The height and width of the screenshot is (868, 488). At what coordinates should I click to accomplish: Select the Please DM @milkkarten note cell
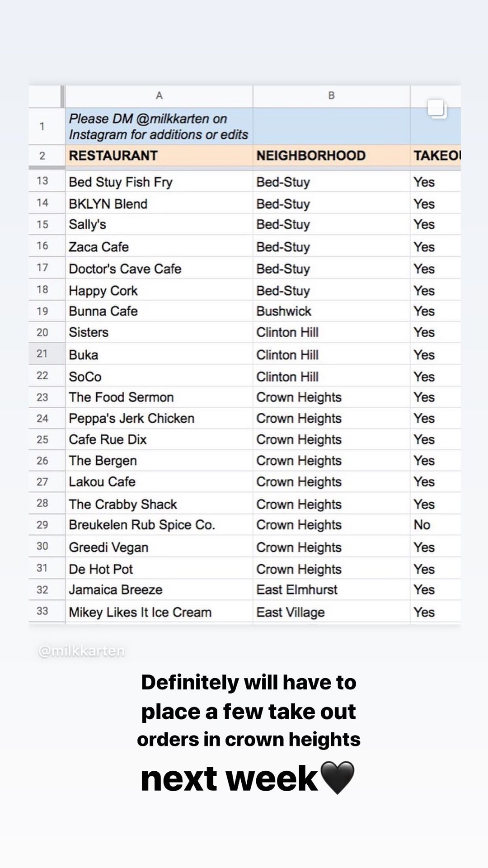pos(159,127)
